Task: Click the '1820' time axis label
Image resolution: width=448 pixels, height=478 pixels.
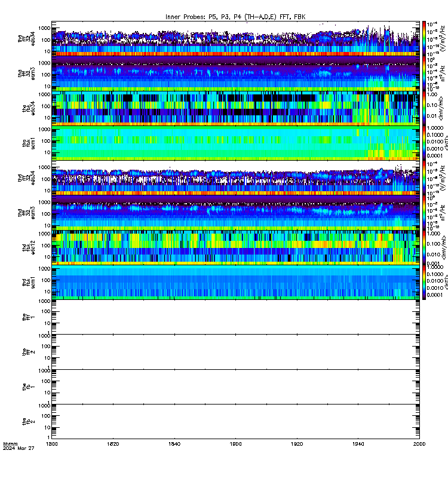Action: [x=113, y=444]
